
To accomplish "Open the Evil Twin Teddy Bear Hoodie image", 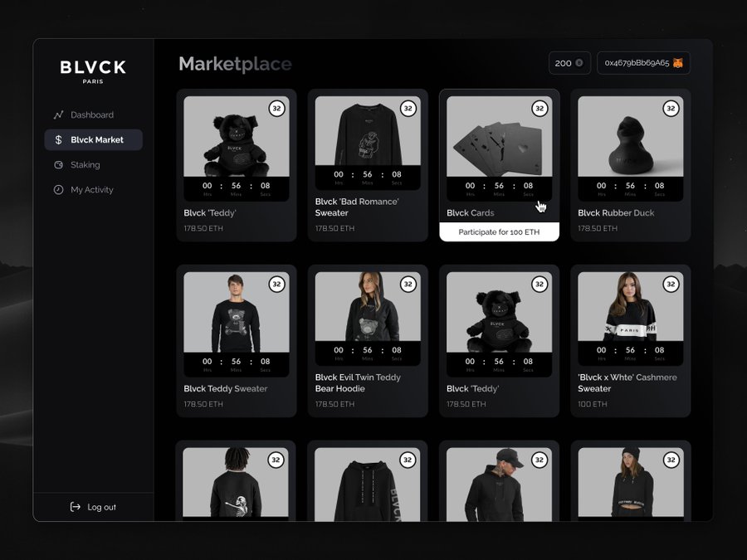I will pyautogui.click(x=368, y=306).
